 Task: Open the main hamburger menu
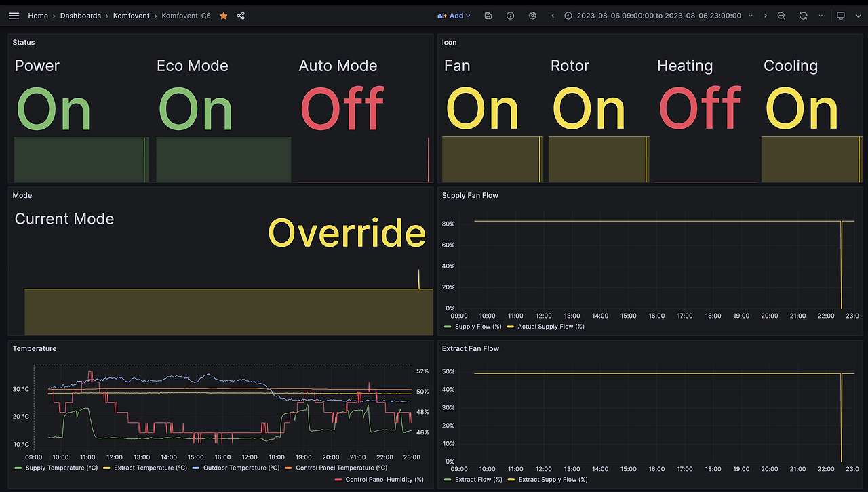[14, 16]
